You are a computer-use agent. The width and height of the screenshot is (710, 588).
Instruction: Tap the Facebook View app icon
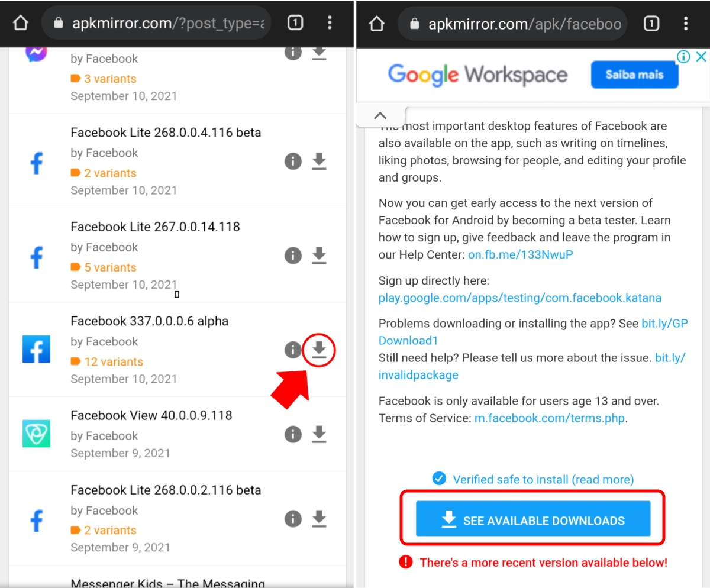(x=36, y=434)
